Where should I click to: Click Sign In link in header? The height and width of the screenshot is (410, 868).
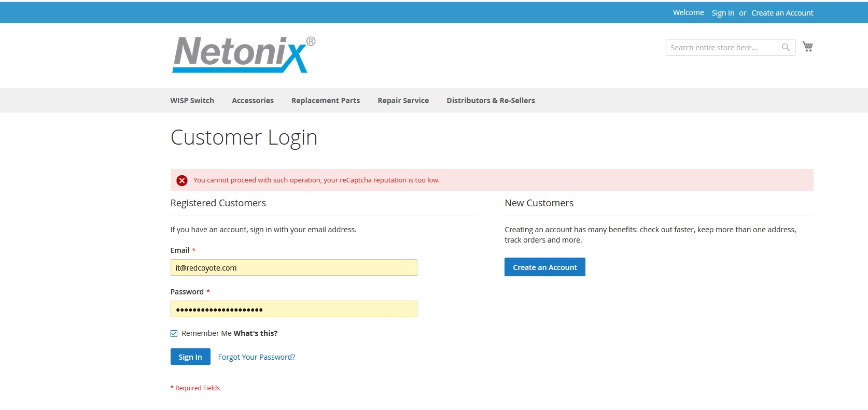click(723, 13)
